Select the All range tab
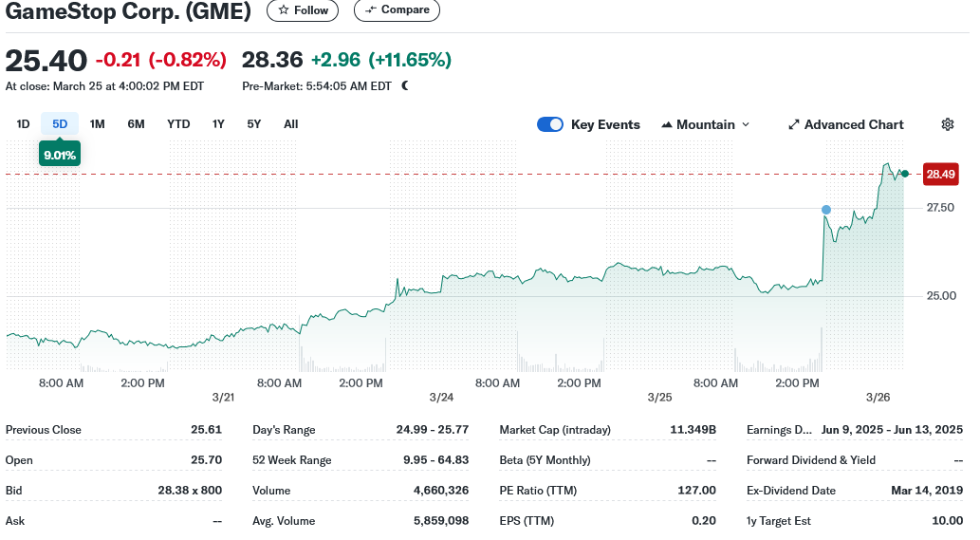 (290, 123)
